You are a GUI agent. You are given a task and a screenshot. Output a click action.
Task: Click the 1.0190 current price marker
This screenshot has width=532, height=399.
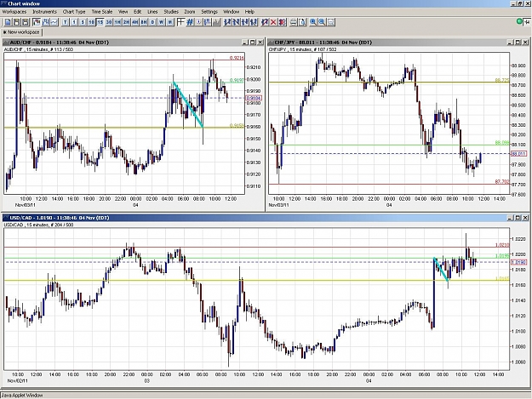pyautogui.click(x=518, y=262)
